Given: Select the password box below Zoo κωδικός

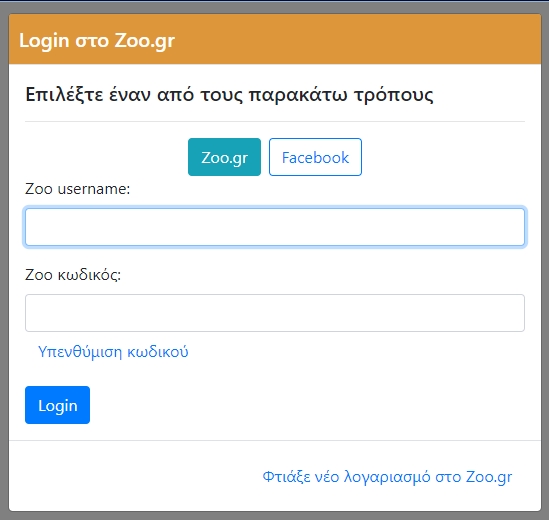Looking at the screenshot, I should pyautogui.click(x=275, y=313).
